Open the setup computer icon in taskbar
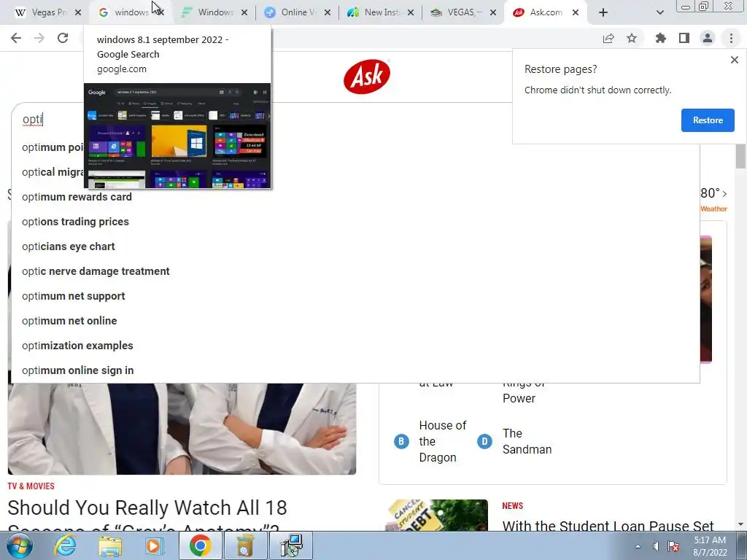The height and width of the screenshot is (560, 747). (x=291, y=545)
